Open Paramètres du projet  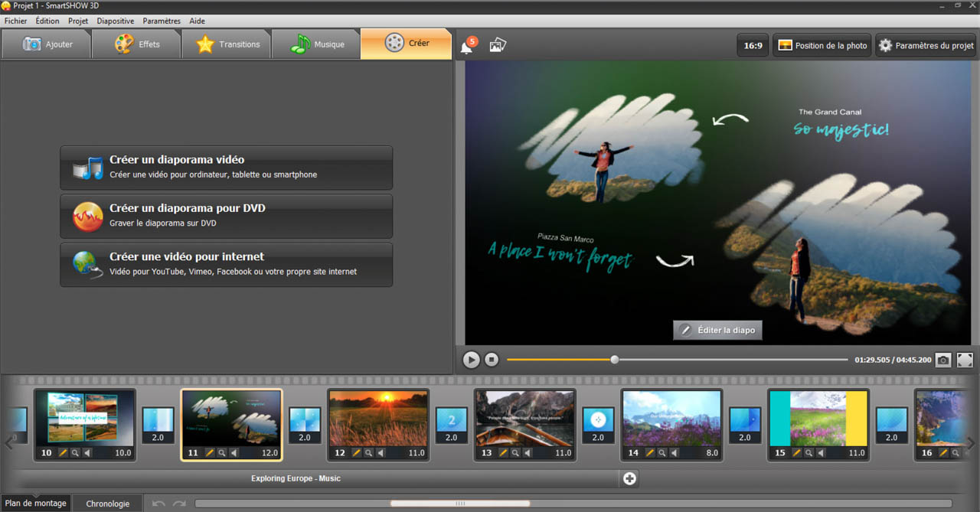tap(926, 45)
